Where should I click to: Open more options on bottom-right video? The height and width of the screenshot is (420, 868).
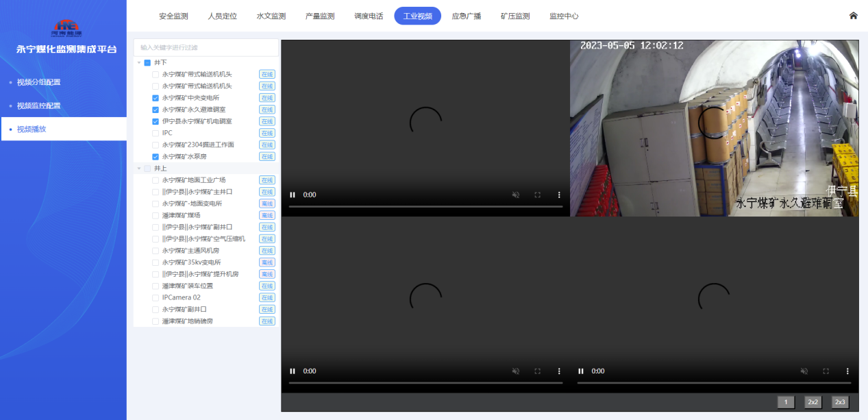tap(847, 371)
